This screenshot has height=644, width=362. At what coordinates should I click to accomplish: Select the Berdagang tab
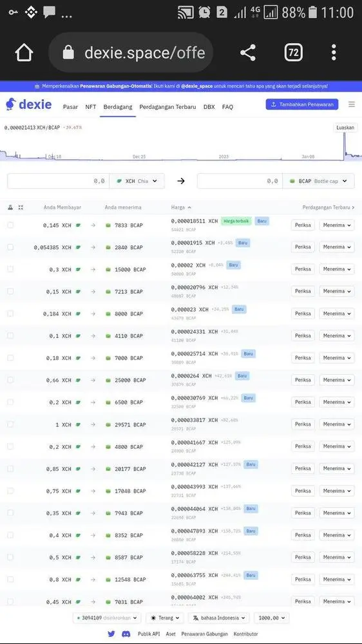click(x=118, y=107)
